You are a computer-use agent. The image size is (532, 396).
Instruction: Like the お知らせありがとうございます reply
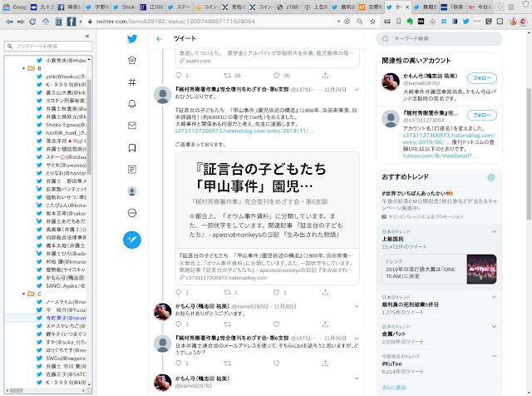(x=277, y=324)
